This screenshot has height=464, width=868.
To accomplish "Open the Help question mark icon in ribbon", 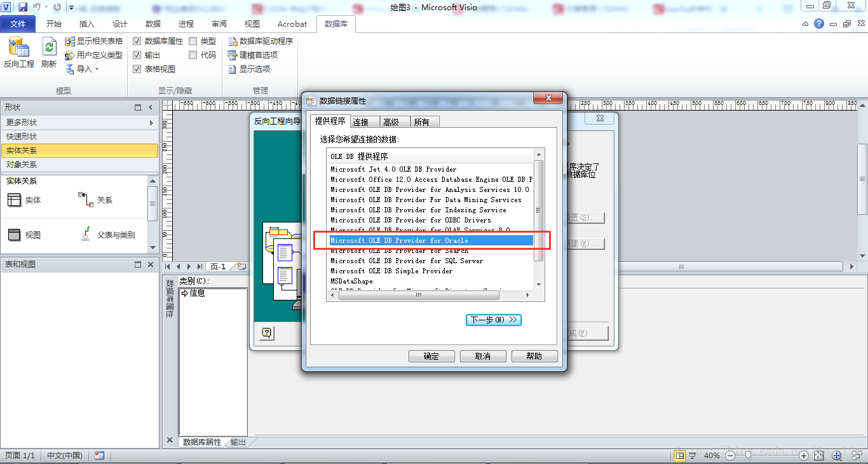I will (819, 24).
